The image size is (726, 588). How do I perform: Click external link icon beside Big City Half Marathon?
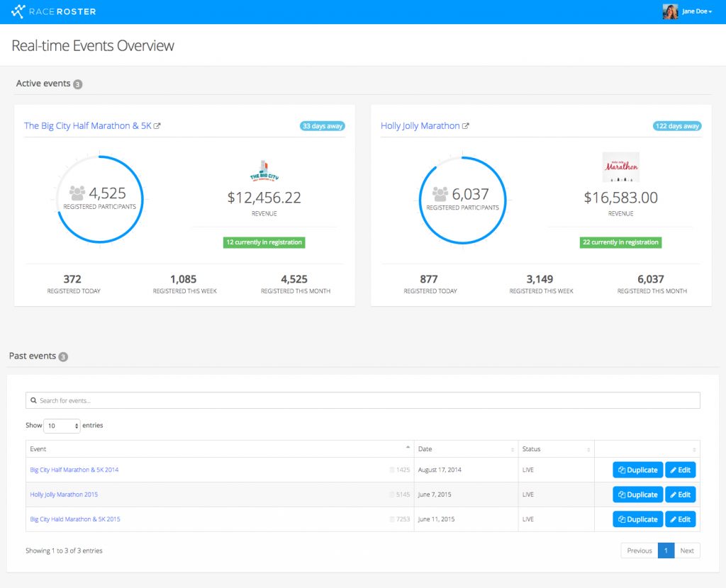(157, 126)
